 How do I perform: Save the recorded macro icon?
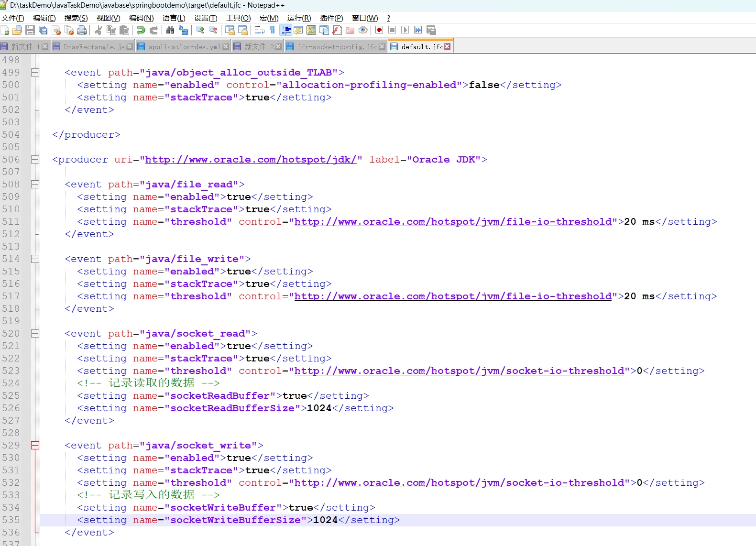(431, 30)
